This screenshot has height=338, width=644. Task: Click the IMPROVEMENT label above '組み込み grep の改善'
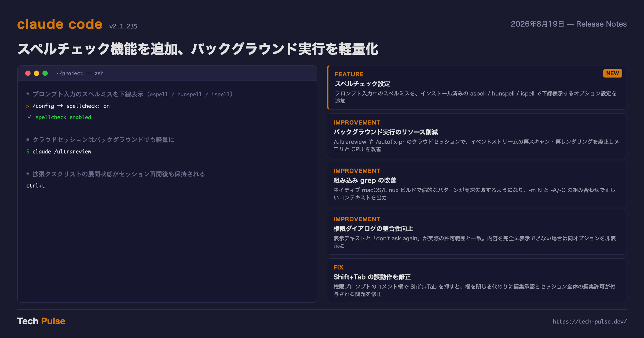point(357,171)
